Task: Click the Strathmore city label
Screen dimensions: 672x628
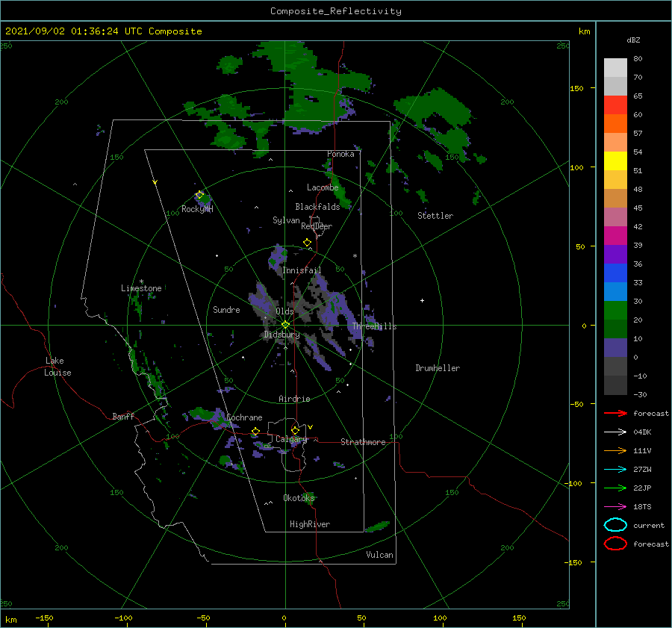Action: click(363, 442)
